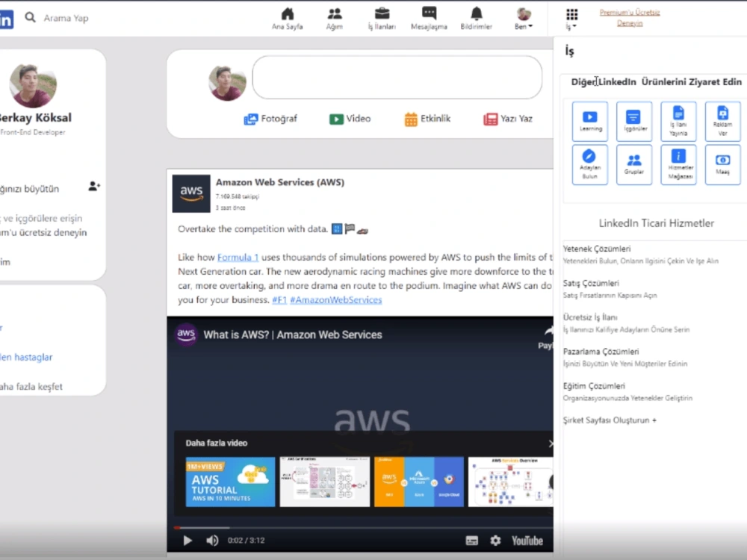
Task: Add a Fotoğraf to the post
Action: (270, 119)
